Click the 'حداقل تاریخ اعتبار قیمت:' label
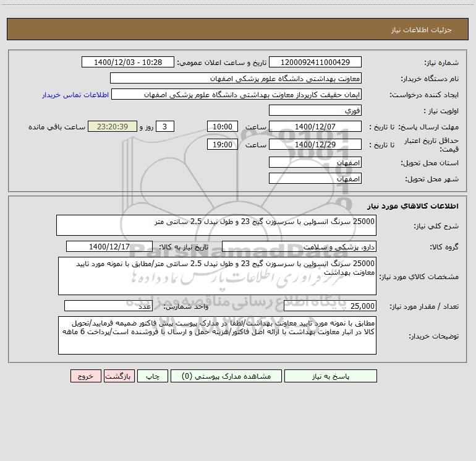 tap(431, 145)
